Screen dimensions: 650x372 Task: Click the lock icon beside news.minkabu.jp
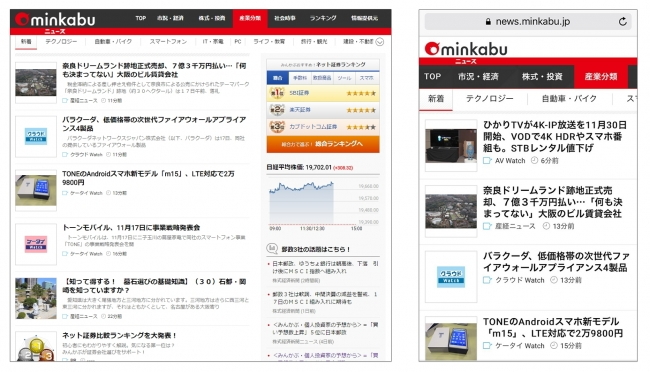(488, 22)
